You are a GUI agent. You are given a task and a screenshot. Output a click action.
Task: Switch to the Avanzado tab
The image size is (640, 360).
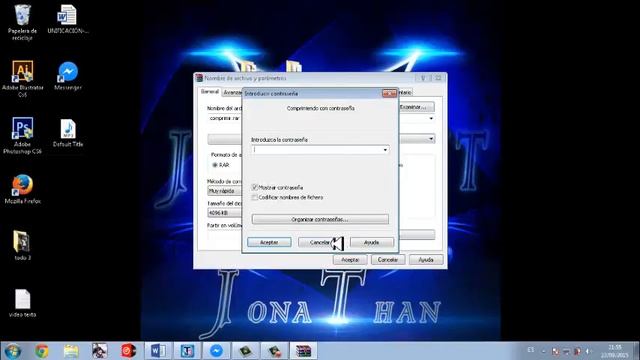click(232, 93)
